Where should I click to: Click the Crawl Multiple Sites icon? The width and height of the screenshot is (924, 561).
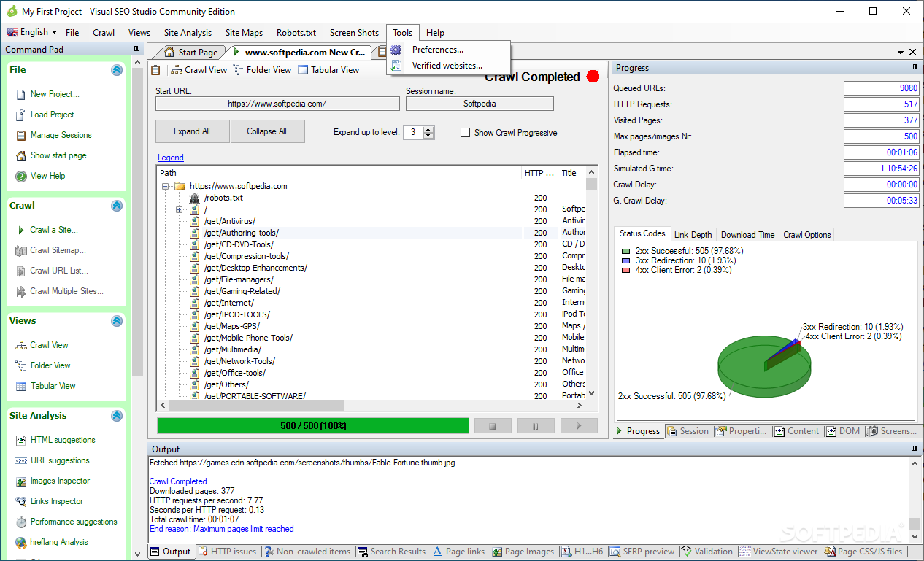[21, 291]
